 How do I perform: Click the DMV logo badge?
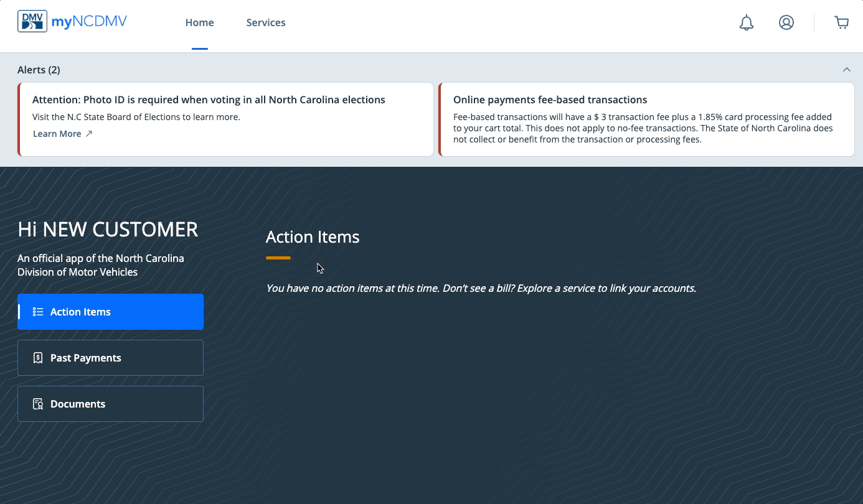click(32, 22)
